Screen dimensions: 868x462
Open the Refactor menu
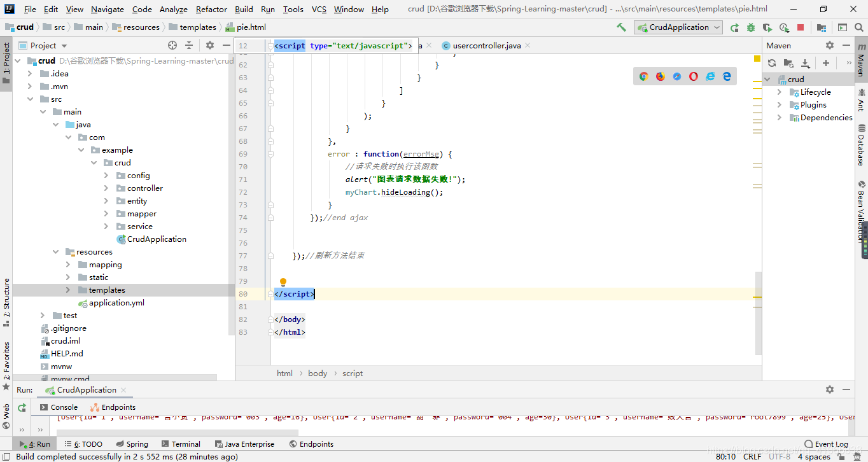point(211,9)
